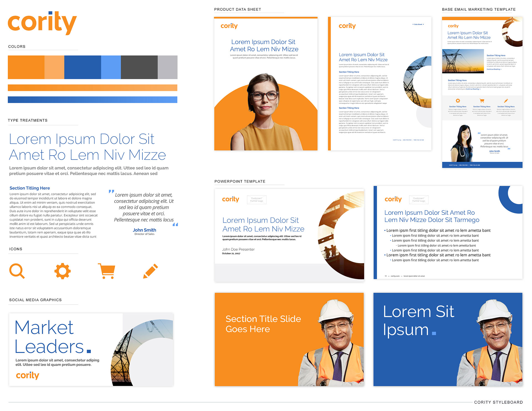
Task: Click 'John Doe Presenter' on the title slide
Action: [238, 249]
